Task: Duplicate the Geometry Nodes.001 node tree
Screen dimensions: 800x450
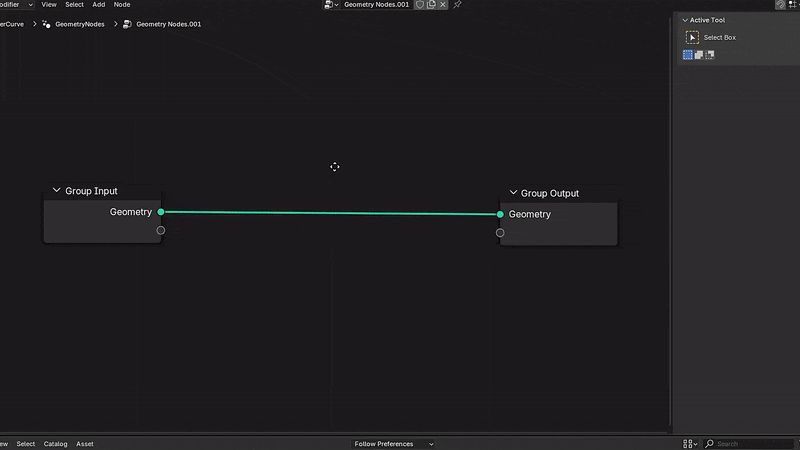Action: (432, 5)
